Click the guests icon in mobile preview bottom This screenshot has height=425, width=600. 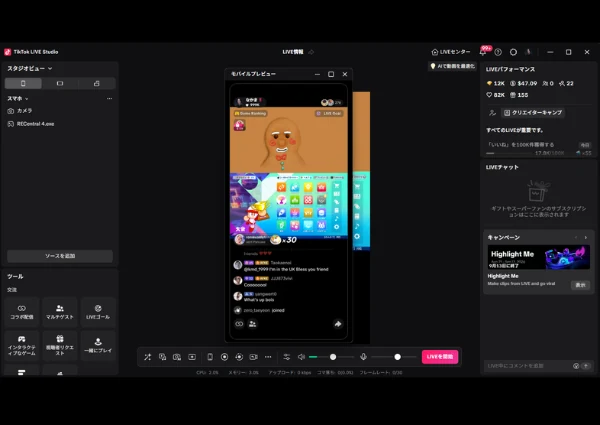tap(253, 324)
